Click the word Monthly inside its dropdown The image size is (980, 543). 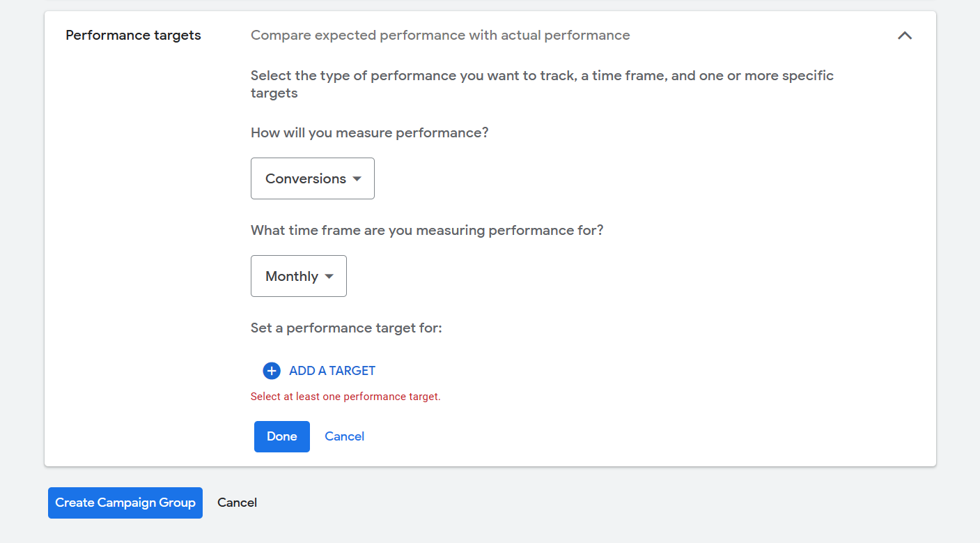point(292,276)
